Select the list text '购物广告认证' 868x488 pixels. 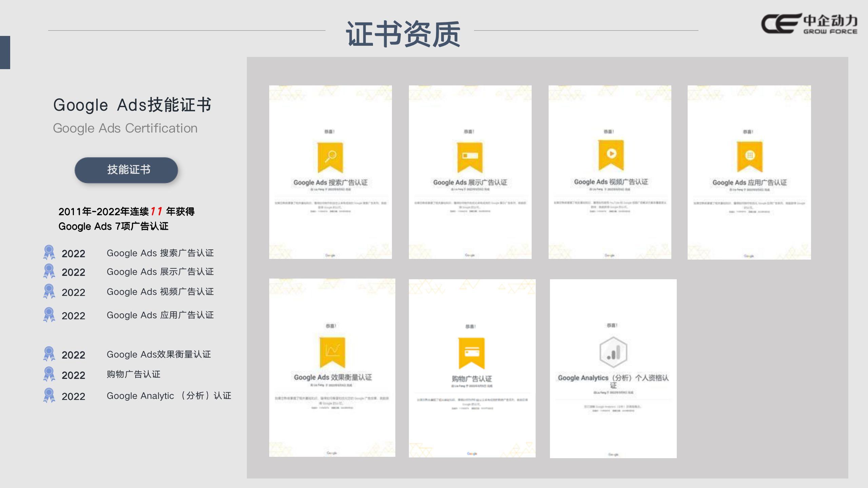(x=134, y=374)
